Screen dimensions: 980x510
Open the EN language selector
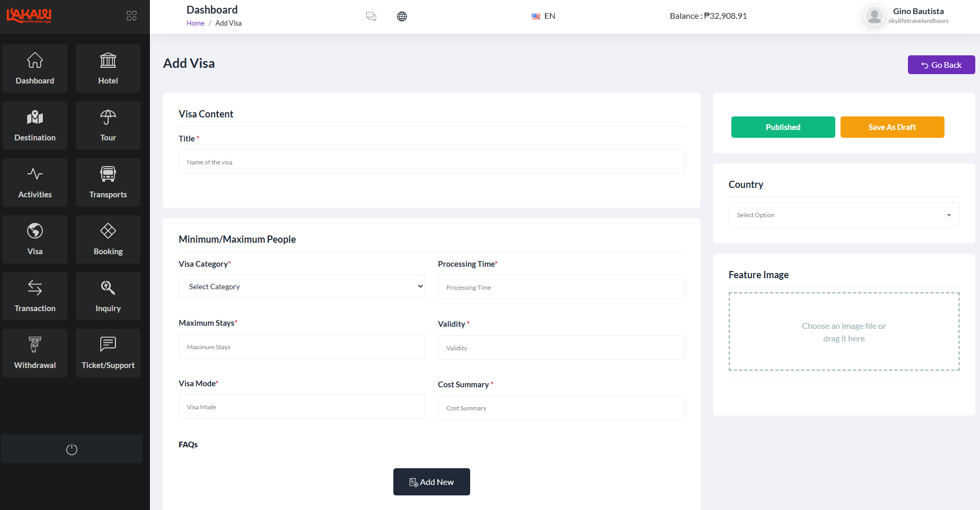pos(543,16)
